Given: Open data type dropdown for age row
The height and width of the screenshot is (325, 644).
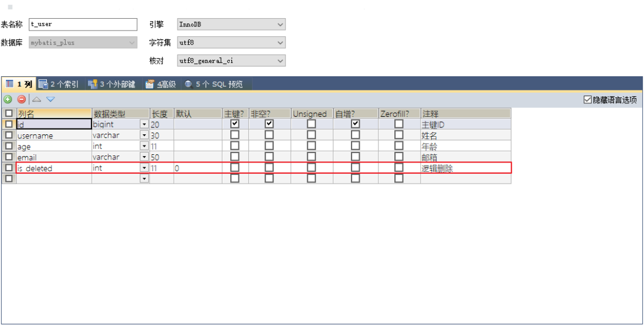Looking at the screenshot, I should (x=144, y=145).
